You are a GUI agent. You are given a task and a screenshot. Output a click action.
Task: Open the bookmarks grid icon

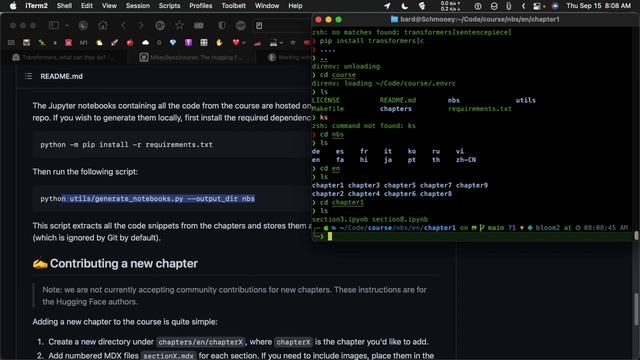[11, 42]
